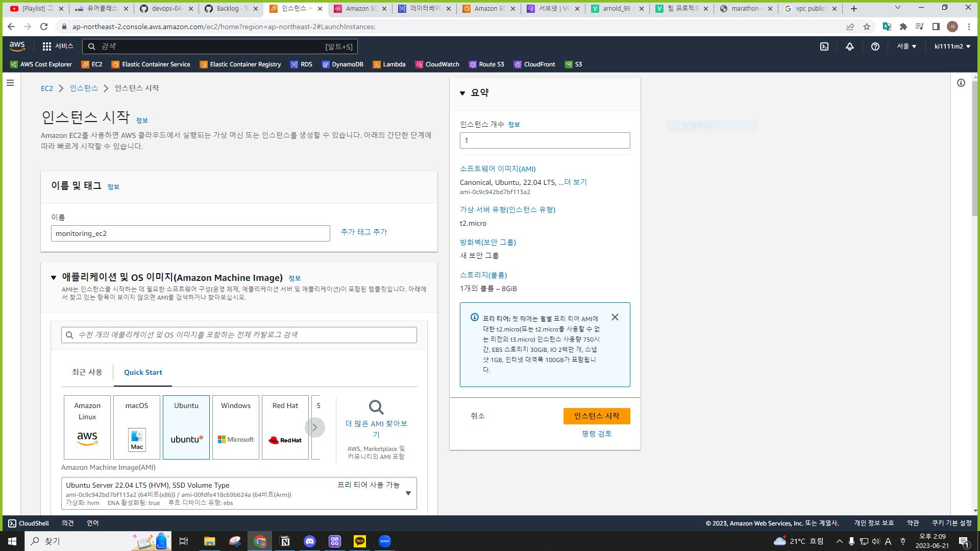Screen dimensions: 980x551
Task: Switch to the devops-04 GitHub tab
Action: (167, 9)
